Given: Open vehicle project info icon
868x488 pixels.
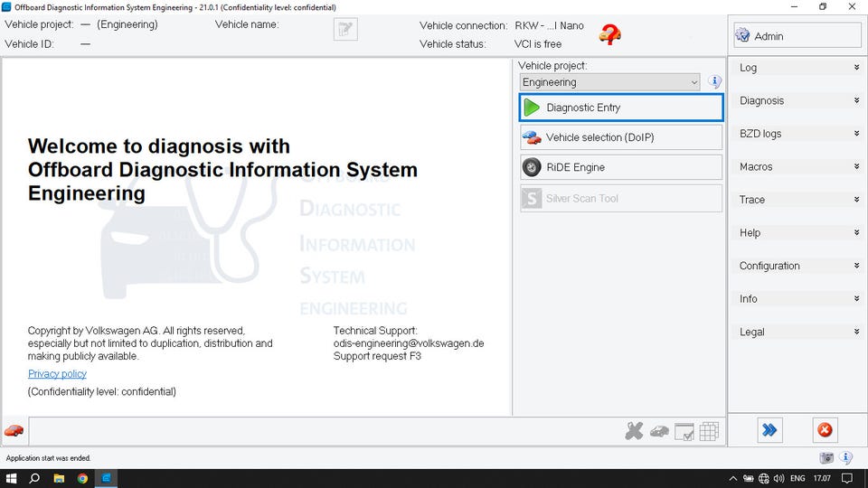Looking at the screenshot, I should tap(714, 82).
